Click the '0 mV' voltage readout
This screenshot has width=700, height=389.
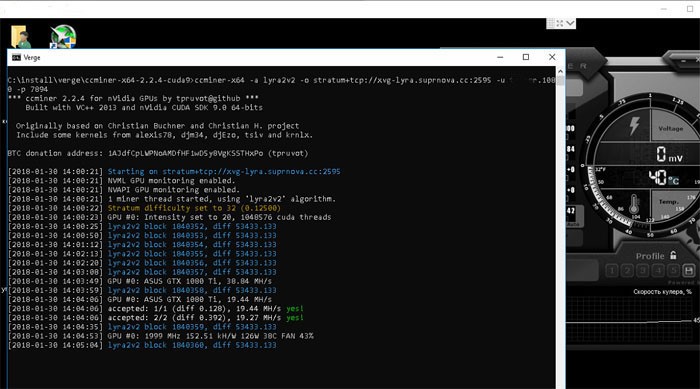pyautogui.click(x=669, y=155)
